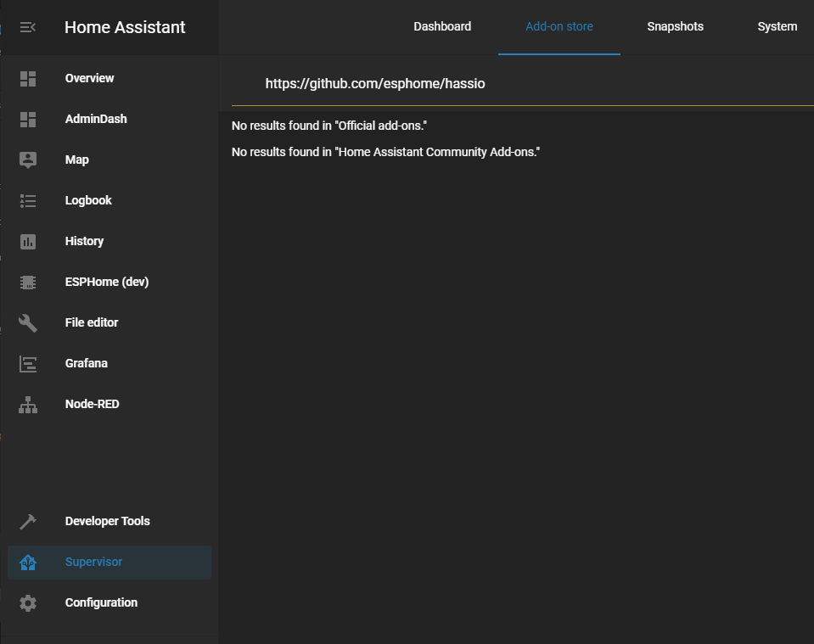This screenshot has height=644, width=814.
Task: Select the Map icon in the sidebar
Action: (x=28, y=160)
